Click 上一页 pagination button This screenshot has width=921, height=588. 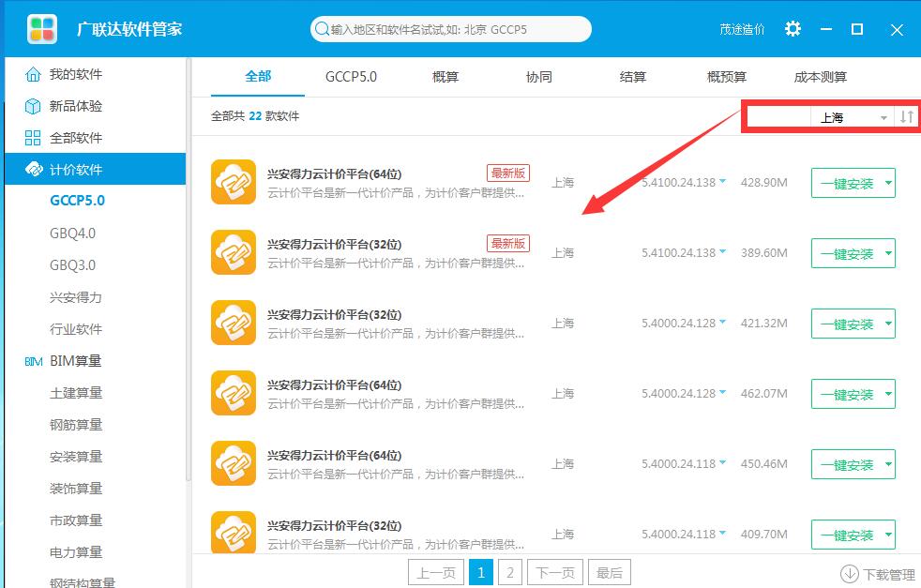pyautogui.click(x=436, y=573)
